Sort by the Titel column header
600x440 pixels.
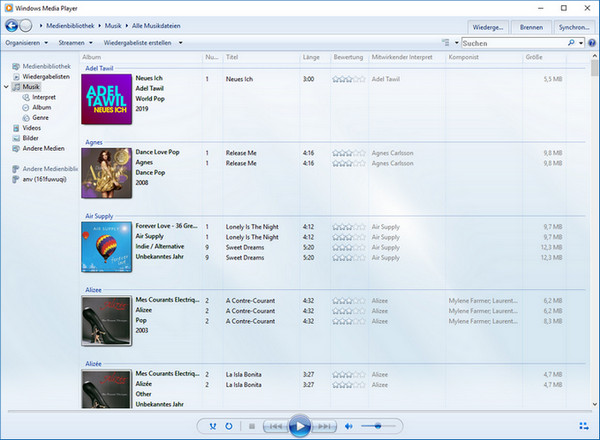[262, 57]
